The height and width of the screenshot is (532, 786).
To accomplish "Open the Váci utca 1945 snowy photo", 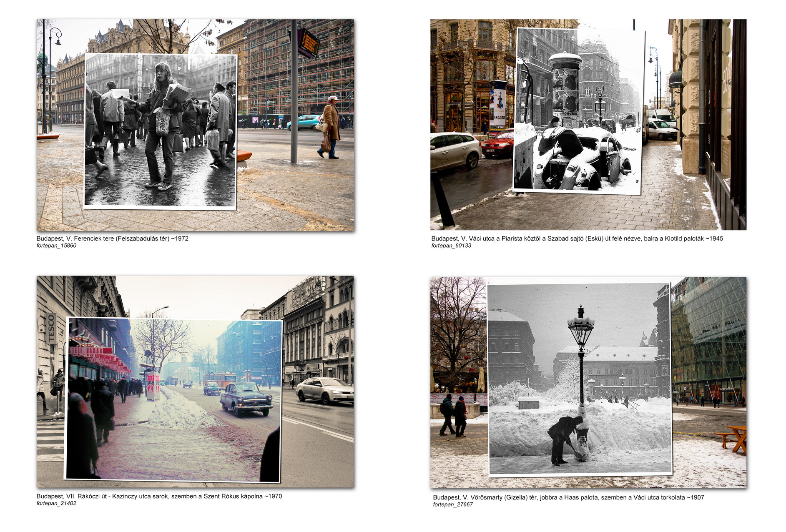I will (x=588, y=124).
